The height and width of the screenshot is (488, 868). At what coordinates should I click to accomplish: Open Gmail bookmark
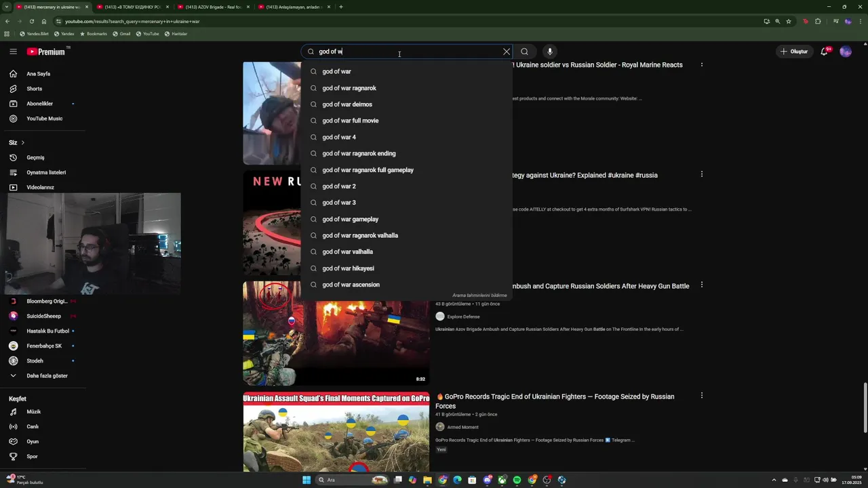tap(121, 34)
